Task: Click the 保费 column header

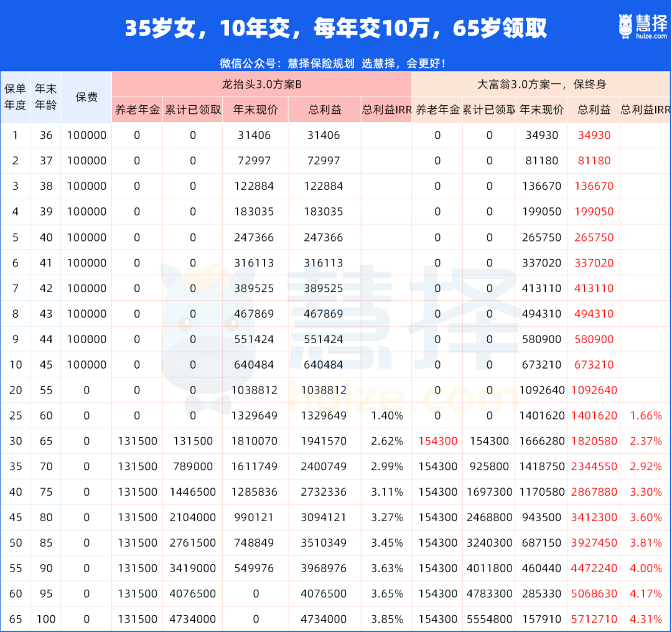Action: tap(86, 97)
